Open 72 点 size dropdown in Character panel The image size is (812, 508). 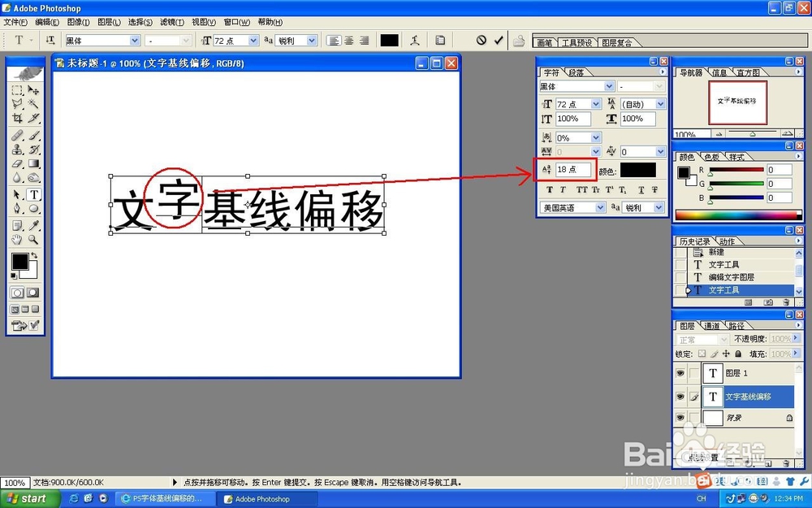[x=595, y=104]
